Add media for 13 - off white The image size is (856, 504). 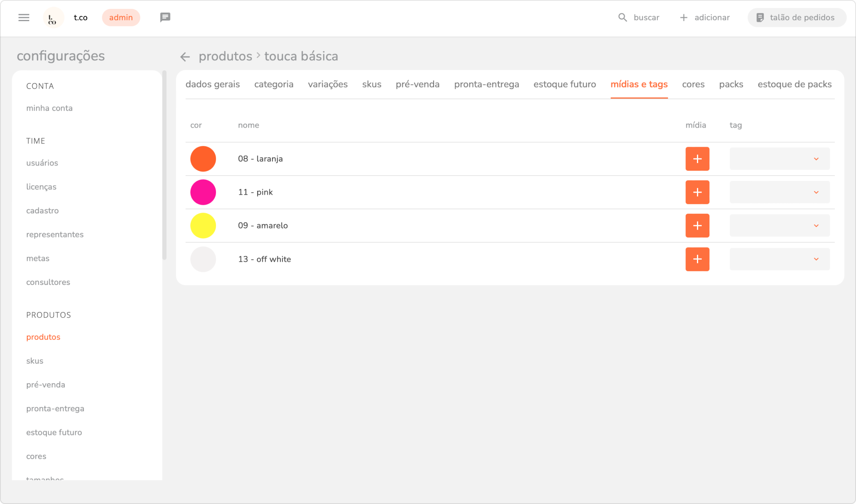pyautogui.click(x=697, y=259)
